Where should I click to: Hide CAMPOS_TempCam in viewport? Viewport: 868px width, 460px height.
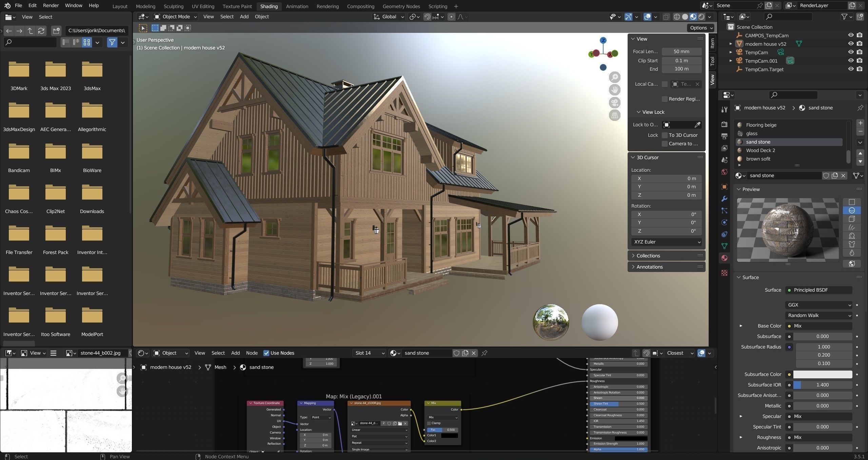pos(851,35)
